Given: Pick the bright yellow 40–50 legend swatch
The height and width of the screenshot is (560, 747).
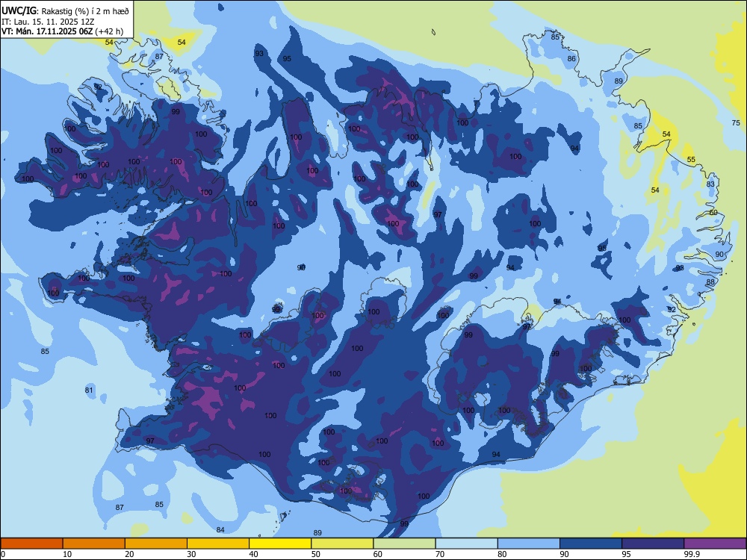Looking at the screenshot, I should 280,544.
